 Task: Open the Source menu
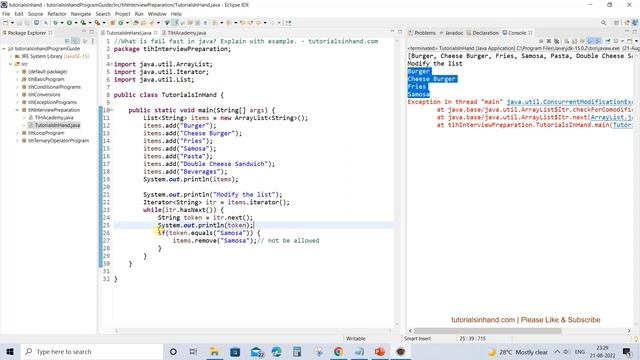(x=35, y=14)
